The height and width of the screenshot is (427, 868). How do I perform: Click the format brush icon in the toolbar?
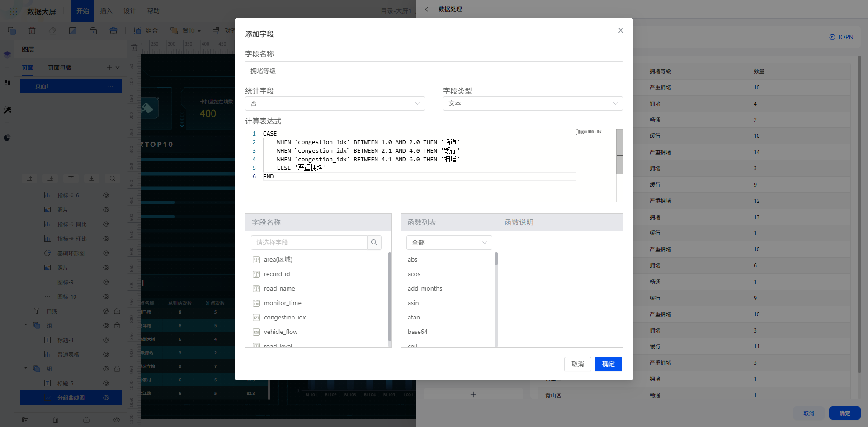pos(113,31)
